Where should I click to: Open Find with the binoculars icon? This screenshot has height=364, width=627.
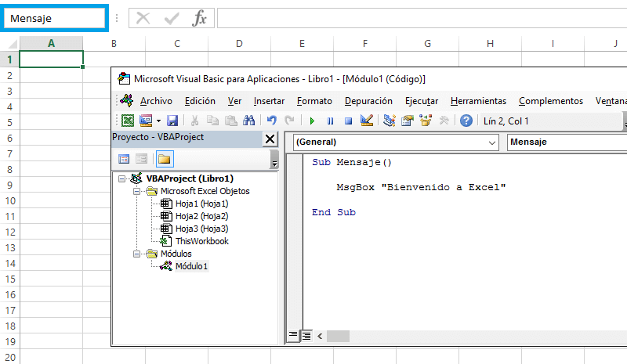click(x=248, y=121)
